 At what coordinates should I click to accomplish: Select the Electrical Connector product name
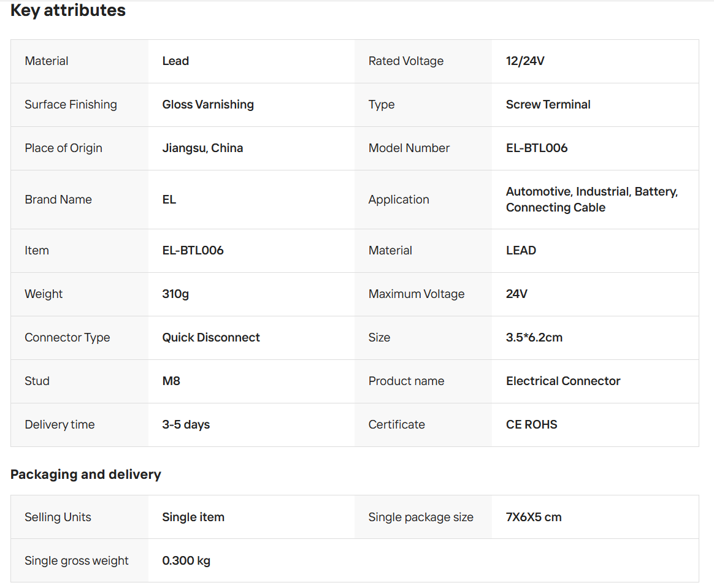[562, 381]
